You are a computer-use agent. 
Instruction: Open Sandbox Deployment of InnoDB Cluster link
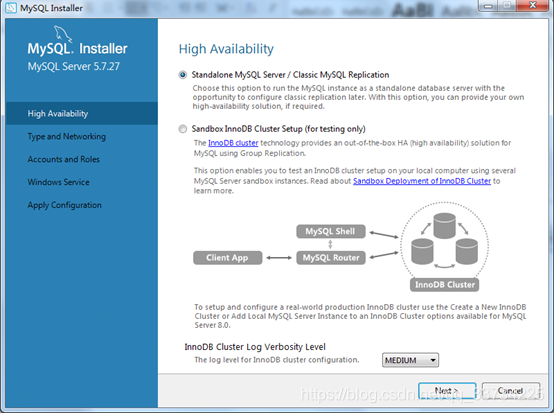pyautogui.click(x=422, y=181)
